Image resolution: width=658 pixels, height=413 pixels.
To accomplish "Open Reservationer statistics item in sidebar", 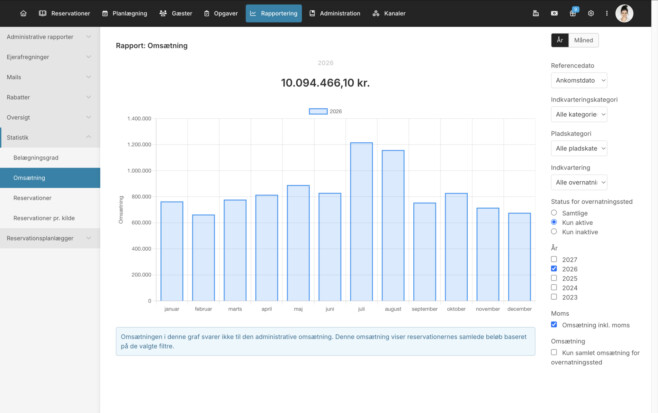I will point(50,198).
